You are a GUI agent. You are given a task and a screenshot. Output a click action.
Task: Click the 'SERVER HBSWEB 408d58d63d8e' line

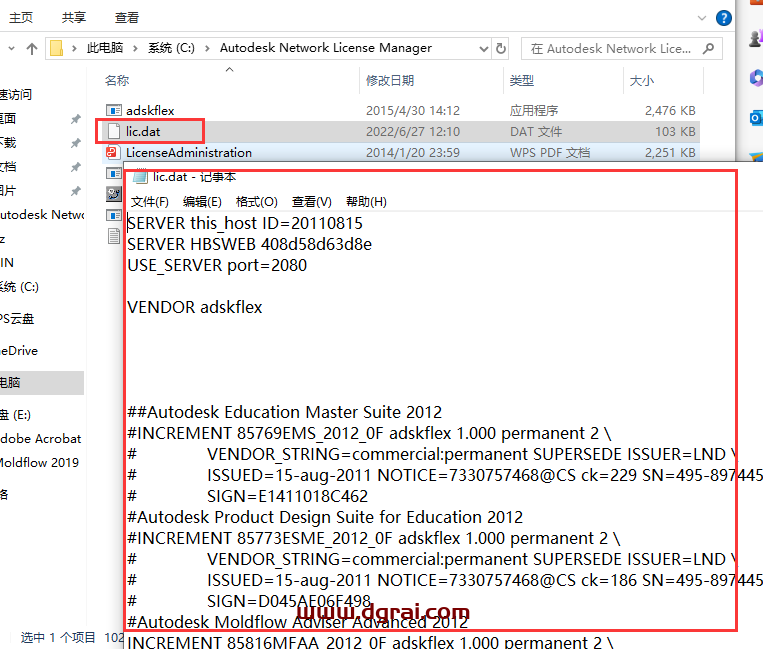249,244
